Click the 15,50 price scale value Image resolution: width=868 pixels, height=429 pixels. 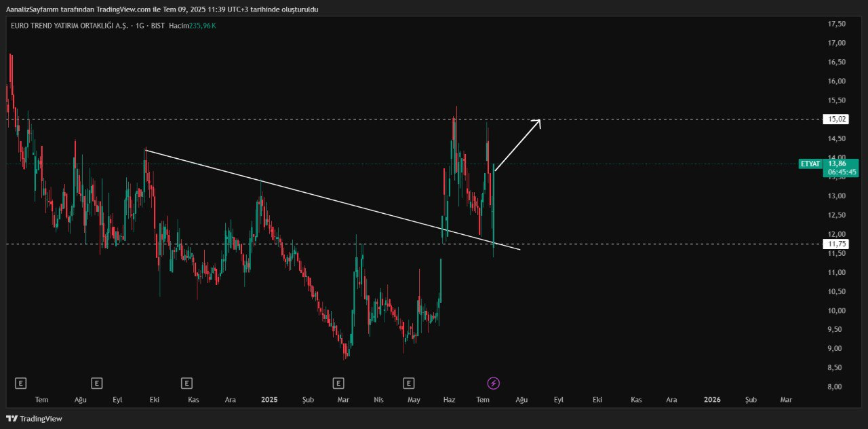coord(837,100)
